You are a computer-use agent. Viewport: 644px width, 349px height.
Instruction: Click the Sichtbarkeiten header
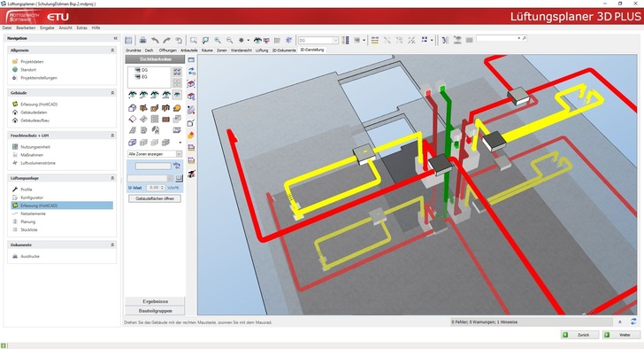pyautogui.click(x=155, y=59)
